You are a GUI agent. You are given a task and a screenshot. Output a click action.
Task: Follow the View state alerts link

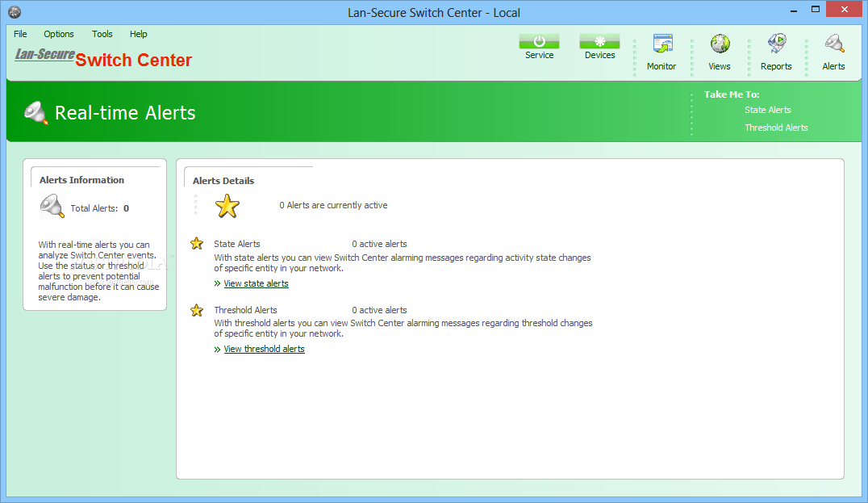coord(256,283)
